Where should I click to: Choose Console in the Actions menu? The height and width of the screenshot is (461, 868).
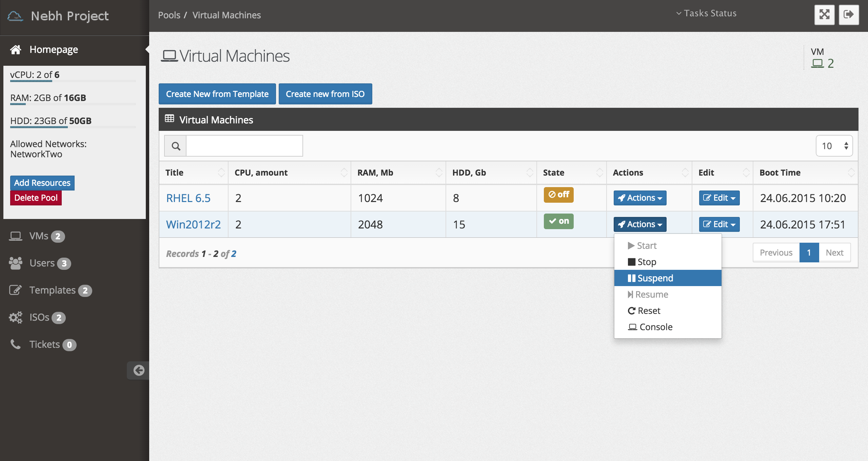[655, 327]
